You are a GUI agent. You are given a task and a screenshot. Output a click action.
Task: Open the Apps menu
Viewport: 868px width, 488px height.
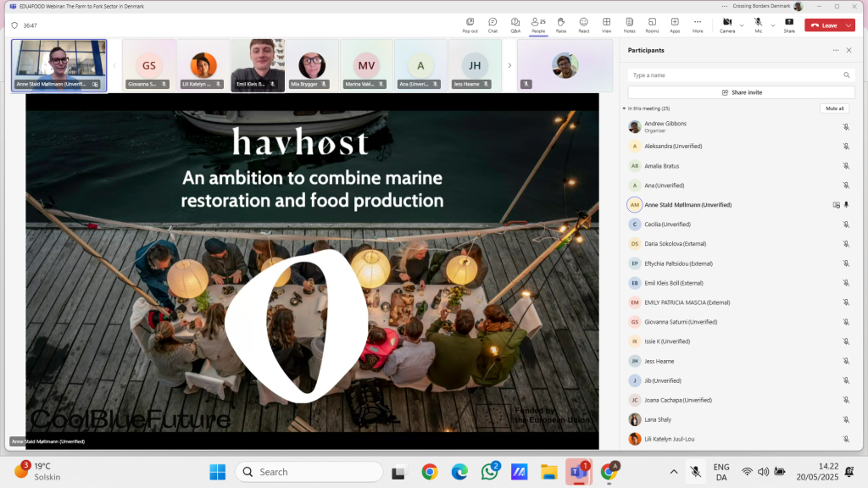coord(675,25)
